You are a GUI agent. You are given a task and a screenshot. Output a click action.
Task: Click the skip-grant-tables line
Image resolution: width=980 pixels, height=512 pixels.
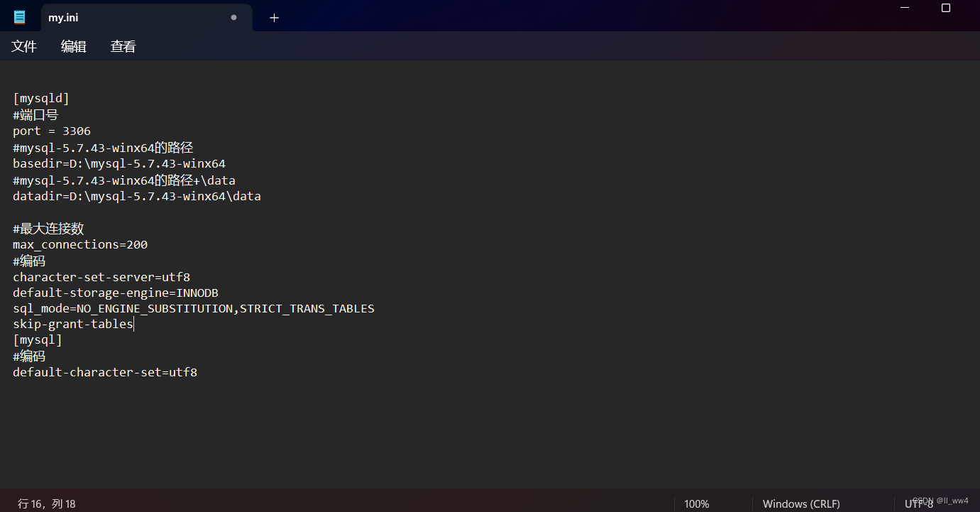[73, 324]
